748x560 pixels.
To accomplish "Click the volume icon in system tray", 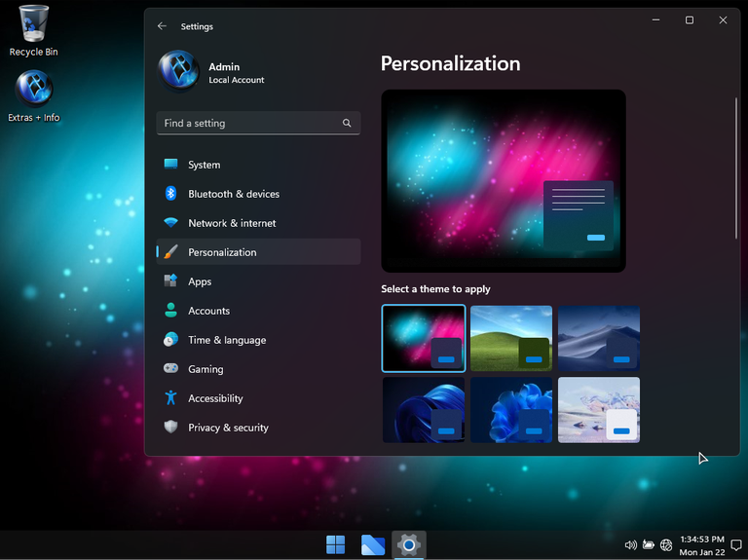I will pyautogui.click(x=630, y=545).
